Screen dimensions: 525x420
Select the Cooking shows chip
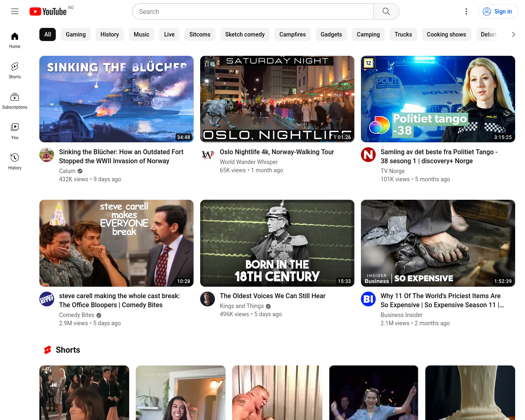[x=446, y=34]
